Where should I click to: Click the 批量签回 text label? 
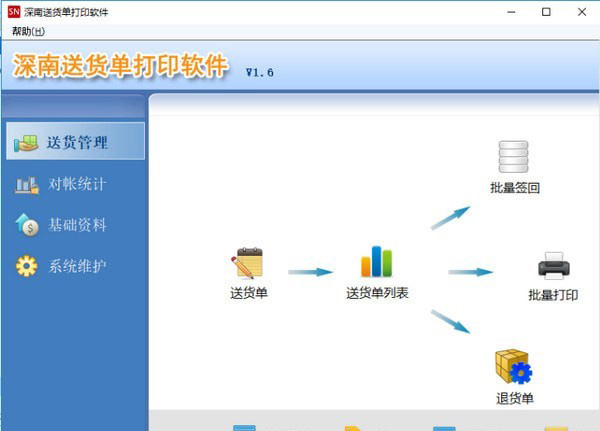[x=515, y=188]
